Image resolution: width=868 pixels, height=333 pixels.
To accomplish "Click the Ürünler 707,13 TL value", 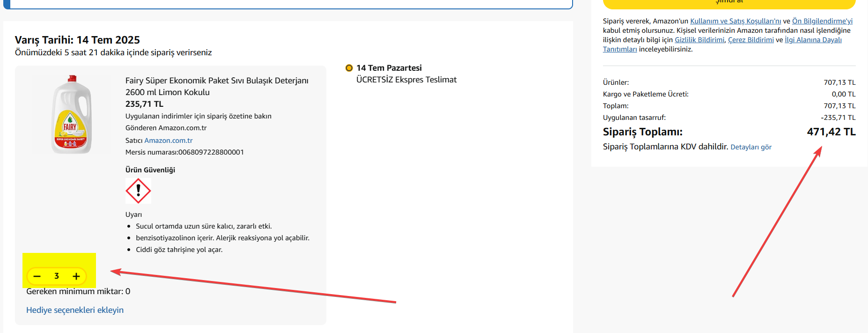I will click(x=839, y=82).
